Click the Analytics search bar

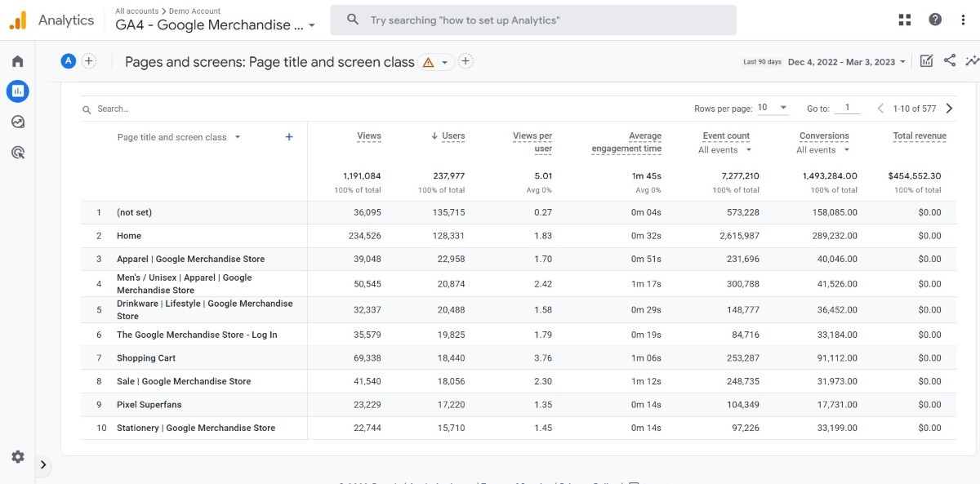pyautogui.click(x=533, y=20)
